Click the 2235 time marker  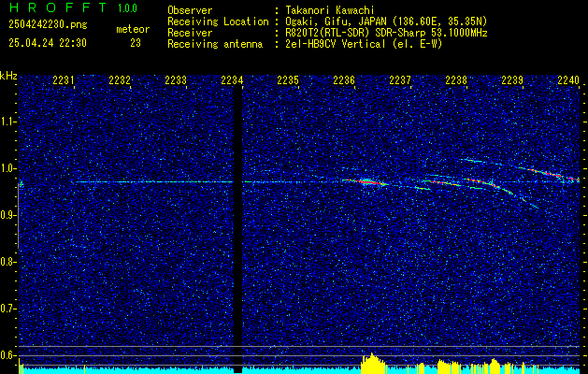[x=288, y=80]
